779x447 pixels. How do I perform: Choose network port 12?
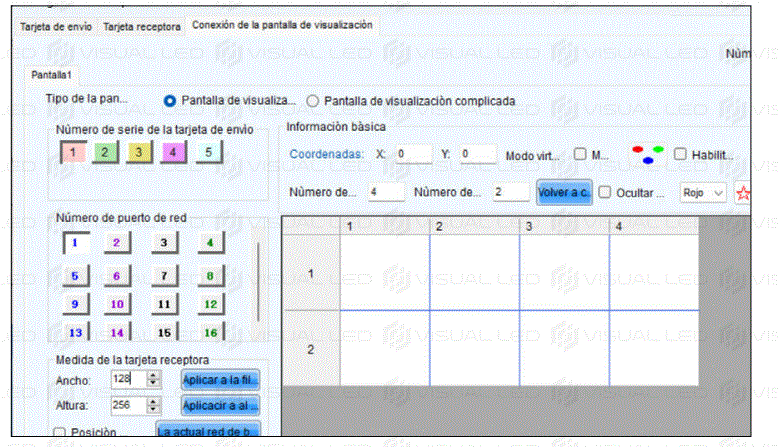pos(211,304)
